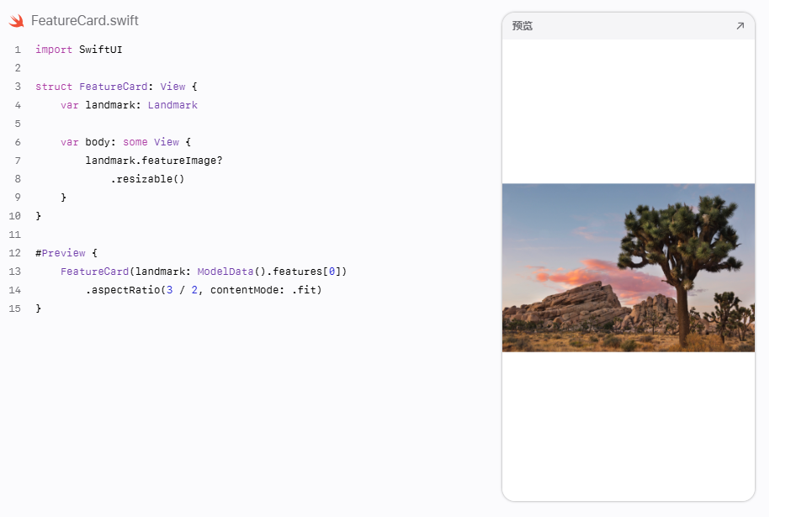Click 'contentMode: .fit)' code text
This screenshot has height=517, width=812.
[x=266, y=290]
